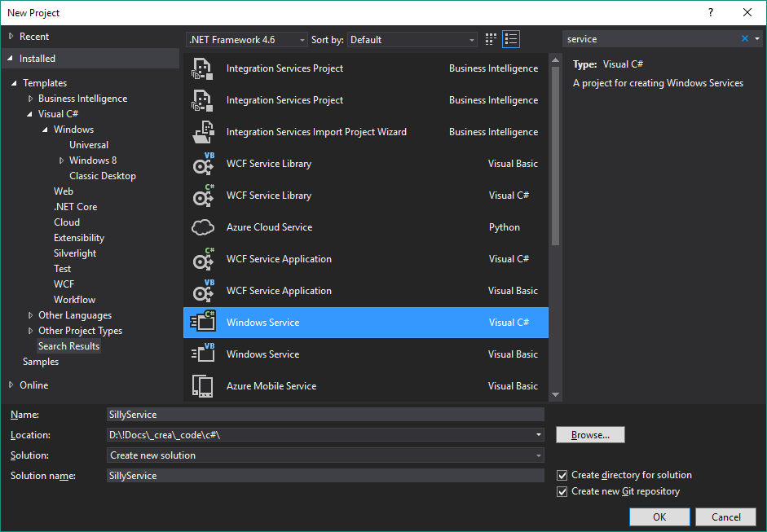Select the Extensibility category
This screenshot has width=767, height=532.
pyautogui.click(x=79, y=238)
